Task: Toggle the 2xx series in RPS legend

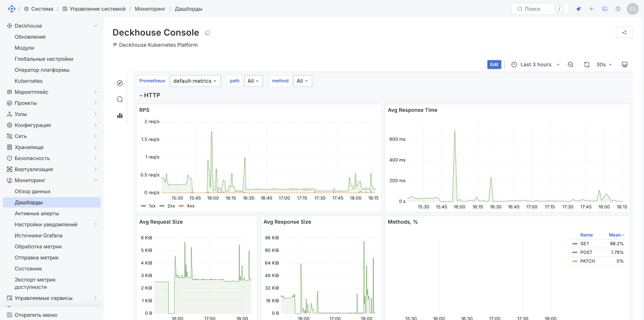Action: [167, 206]
